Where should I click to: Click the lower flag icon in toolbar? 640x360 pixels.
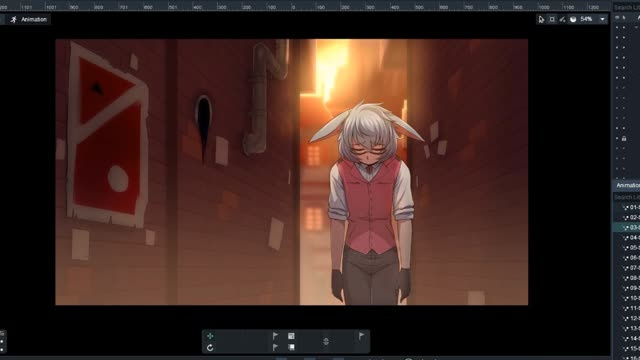tap(276, 347)
